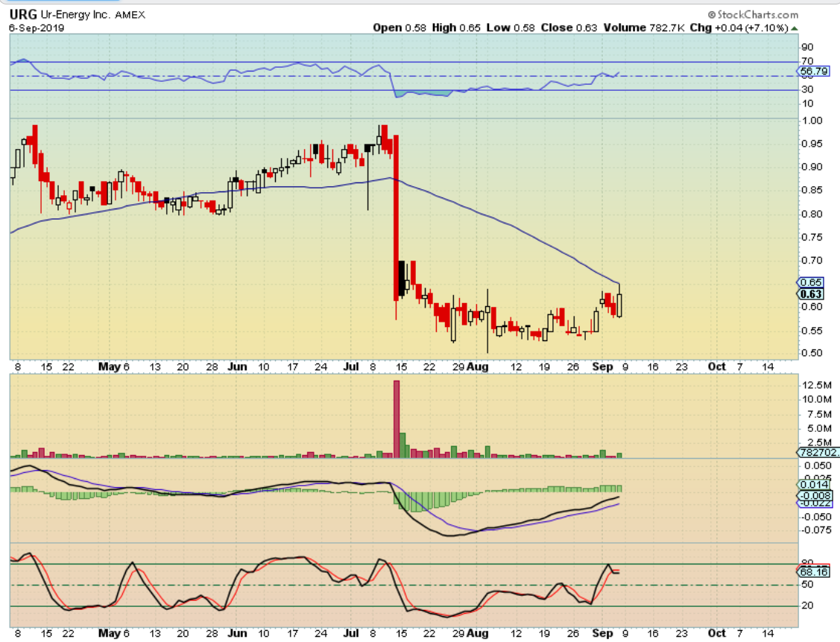This screenshot has height=642, width=840.
Task: Click the Volume 782.7K value
Action: tap(644, 28)
